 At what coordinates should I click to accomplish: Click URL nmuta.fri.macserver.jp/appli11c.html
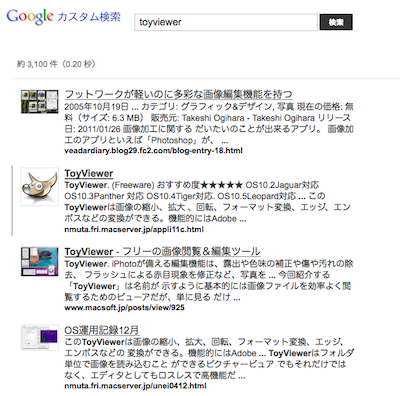point(134,229)
